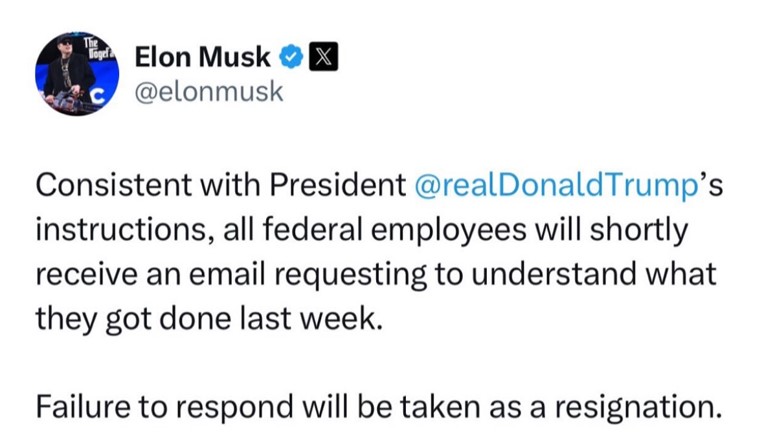Click the line starting "instructions, all federal"
The width and height of the screenshot is (775, 446).
click(x=362, y=230)
